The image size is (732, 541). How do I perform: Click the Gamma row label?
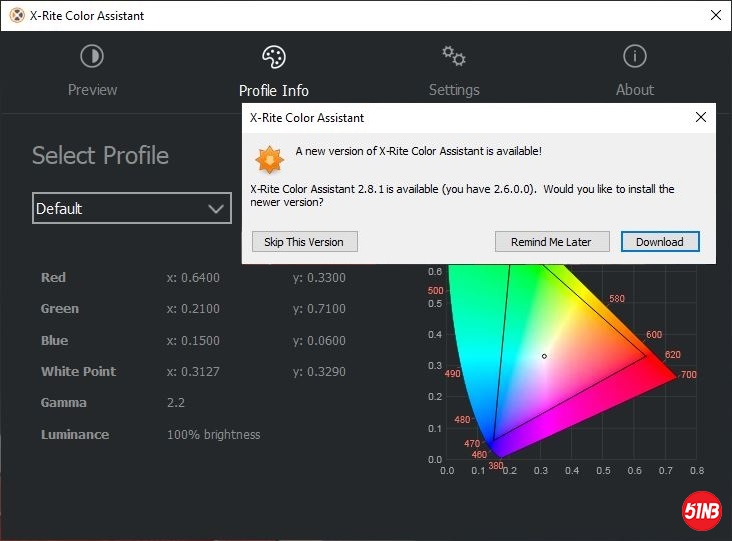tap(63, 403)
